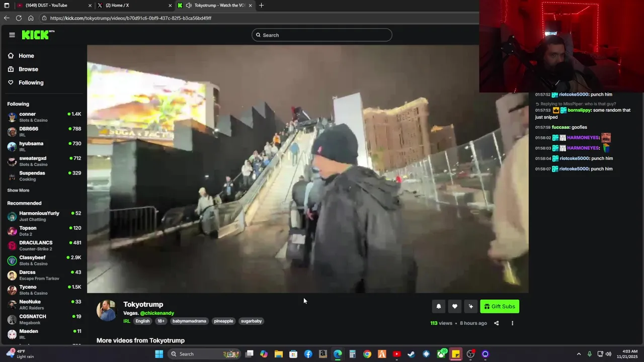Click the English language tag
The height and width of the screenshot is (362, 644).
142,321
